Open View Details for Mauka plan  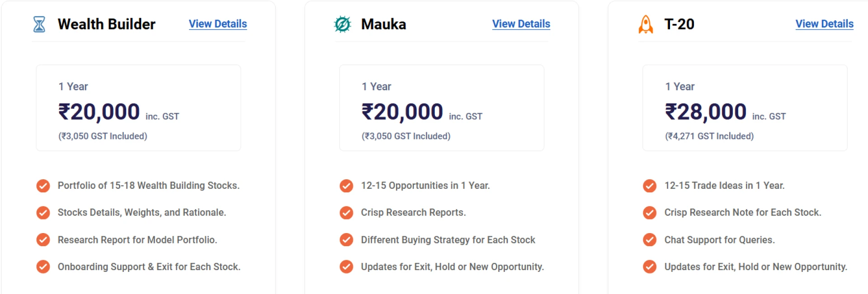coord(521,24)
